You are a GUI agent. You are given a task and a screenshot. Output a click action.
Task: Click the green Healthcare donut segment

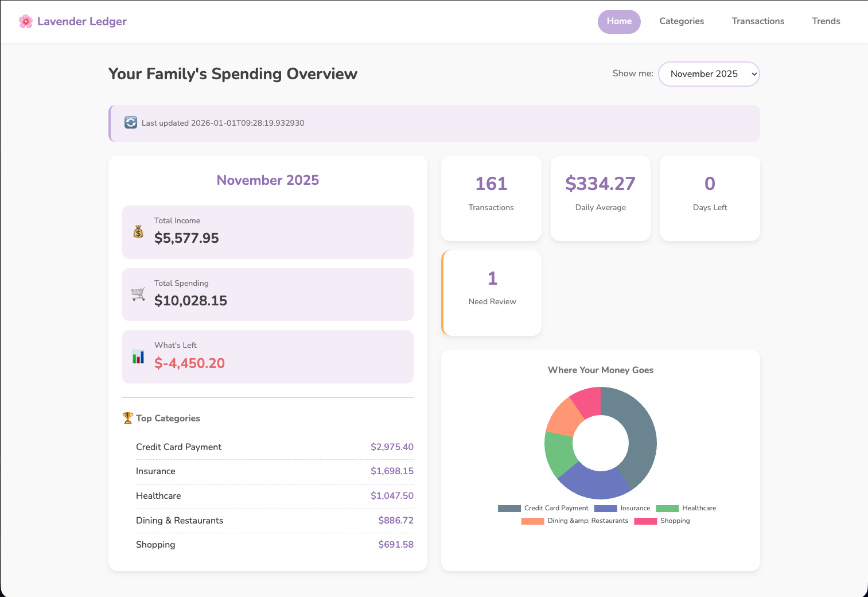click(559, 453)
